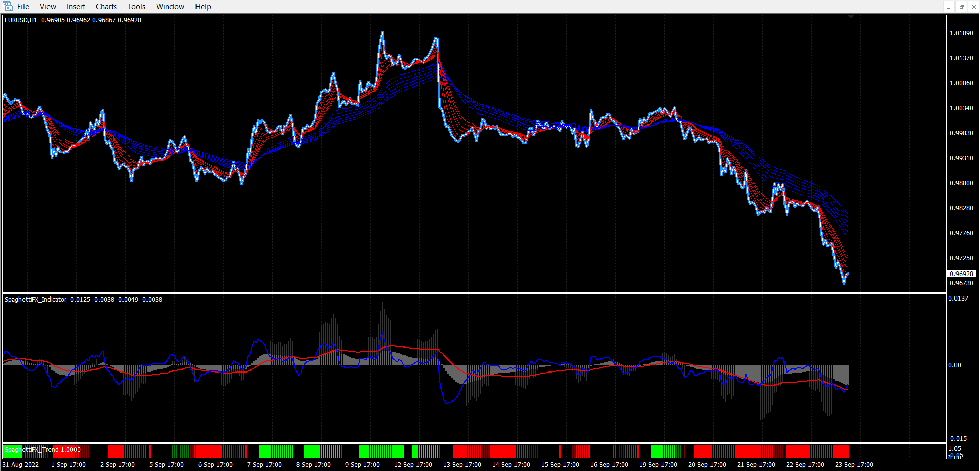Restore down the chart window
This screenshot has width=980, height=471.
coord(962,7)
